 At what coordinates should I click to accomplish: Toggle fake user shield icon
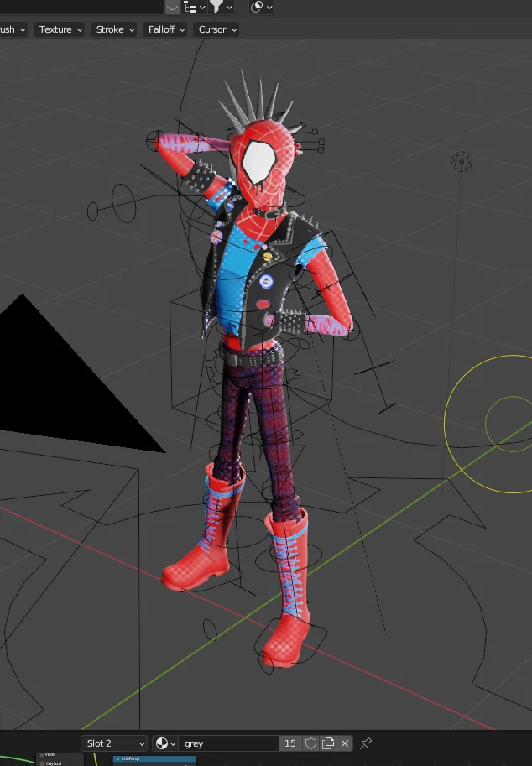click(310, 743)
